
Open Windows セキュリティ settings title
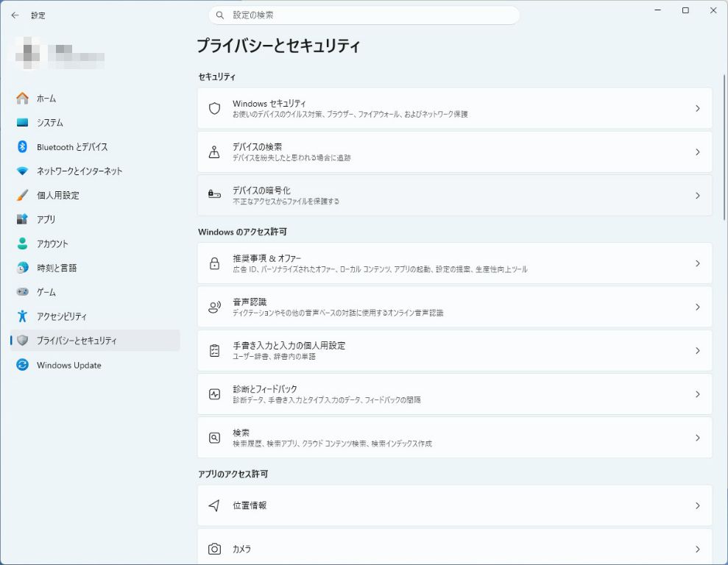point(269,104)
